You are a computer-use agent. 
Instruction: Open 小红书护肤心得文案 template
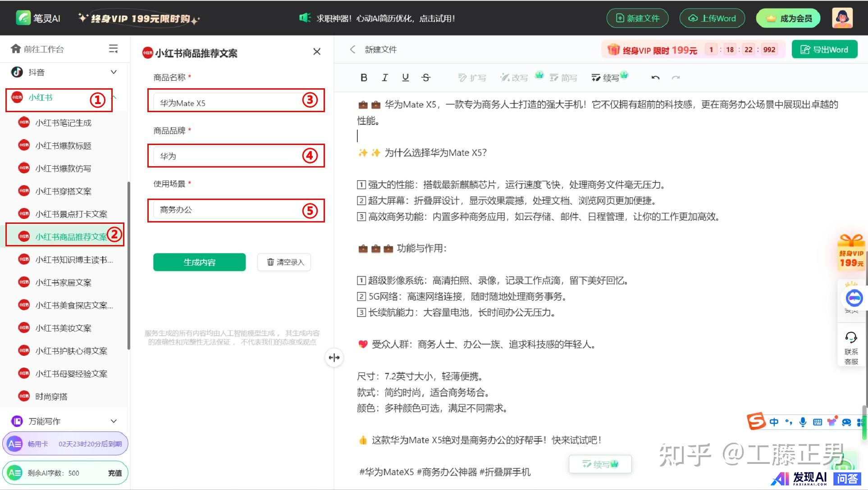pos(71,351)
